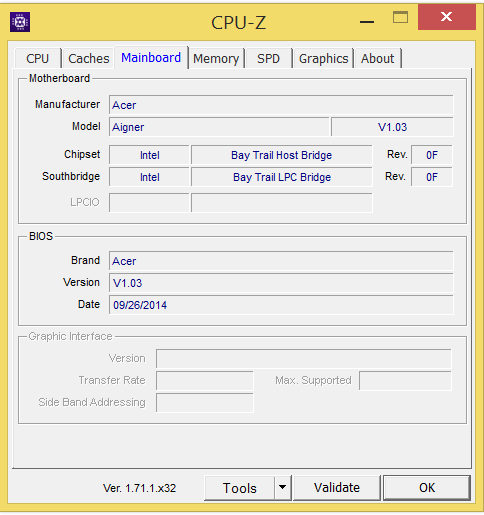
Task: Click the model revision V1.03 field
Action: point(392,127)
